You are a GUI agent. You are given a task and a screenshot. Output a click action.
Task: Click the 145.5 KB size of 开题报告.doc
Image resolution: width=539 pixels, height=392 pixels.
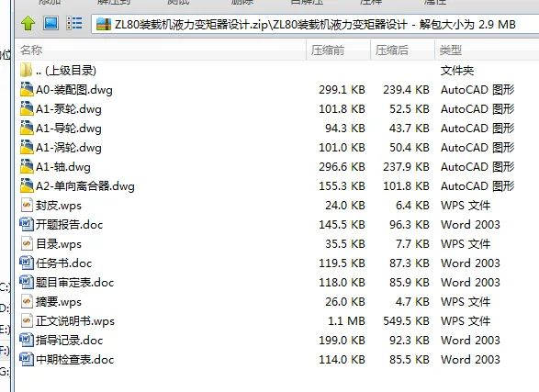[x=342, y=224]
